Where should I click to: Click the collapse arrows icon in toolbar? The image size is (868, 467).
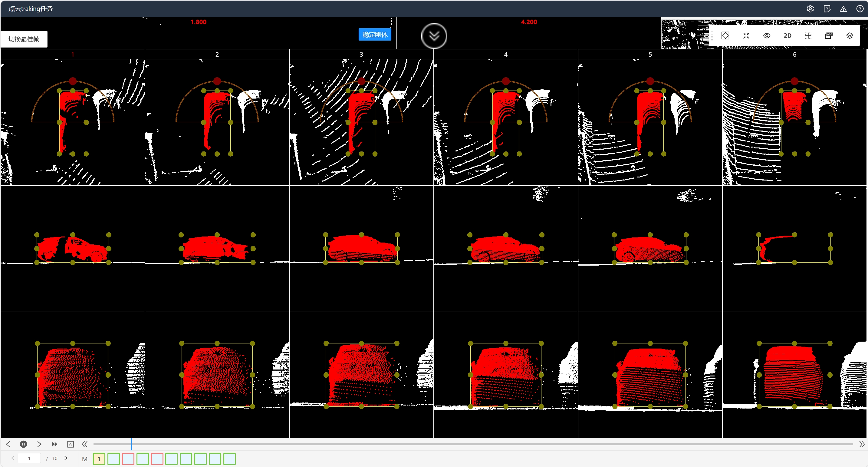(746, 36)
